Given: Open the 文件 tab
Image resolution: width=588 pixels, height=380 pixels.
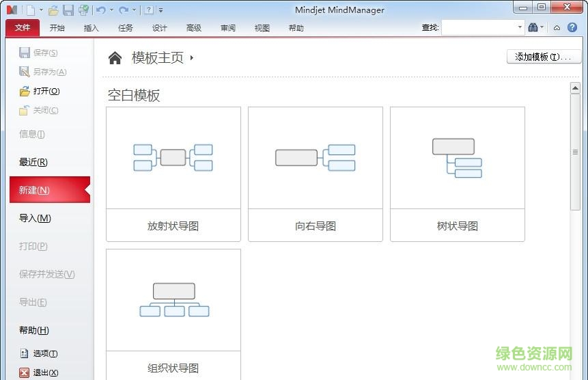Looking at the screenshot, I should click(23, 28).
